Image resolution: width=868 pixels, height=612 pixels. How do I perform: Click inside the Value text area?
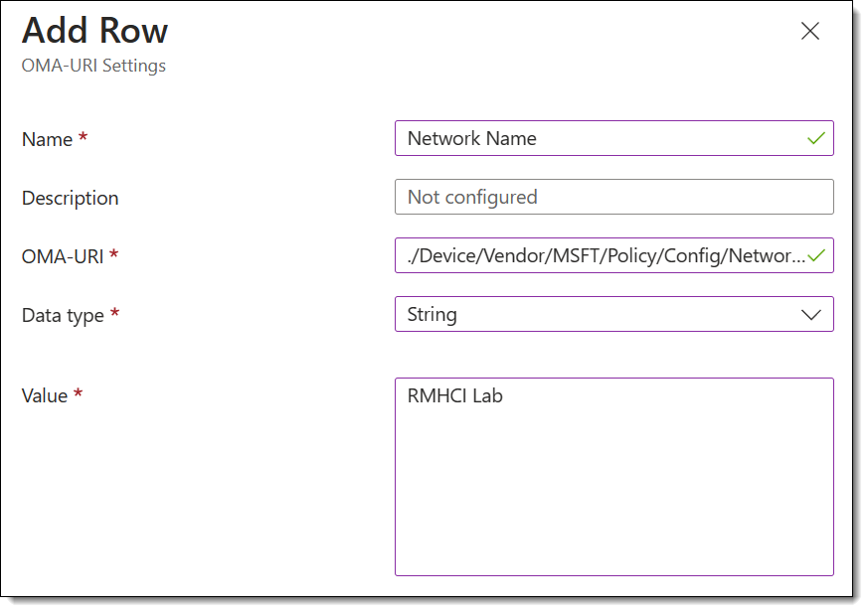(613, 477)
